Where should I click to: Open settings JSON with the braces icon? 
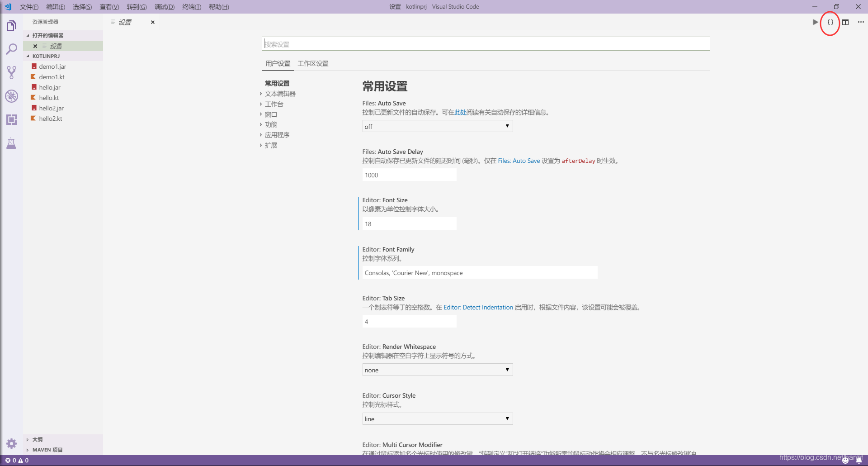pos(830,22)
